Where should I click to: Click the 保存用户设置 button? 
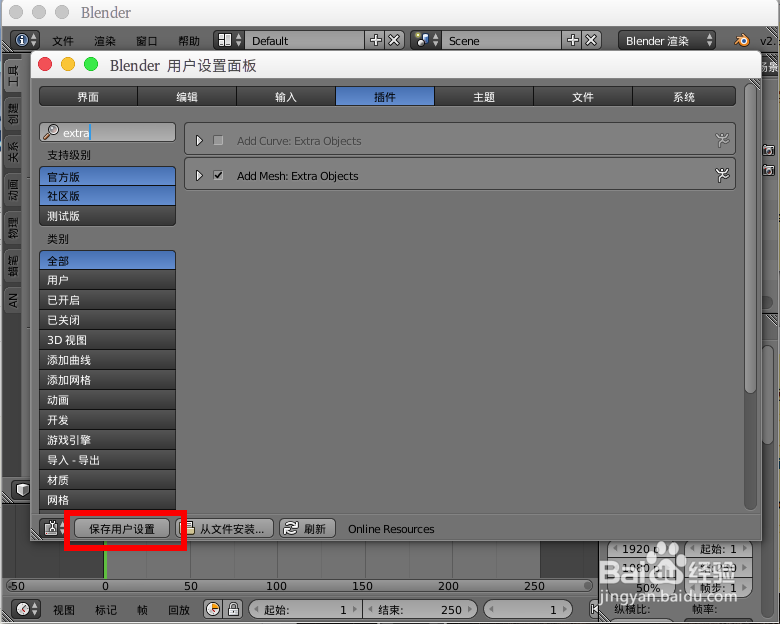(x=122, y=528)
